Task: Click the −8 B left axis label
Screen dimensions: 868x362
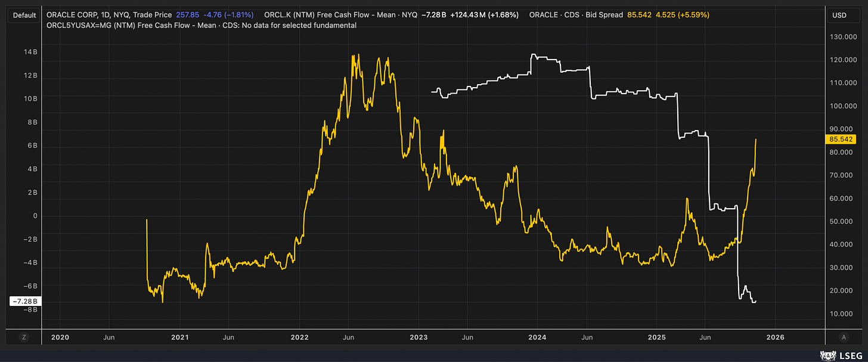Action: point(29,309)
